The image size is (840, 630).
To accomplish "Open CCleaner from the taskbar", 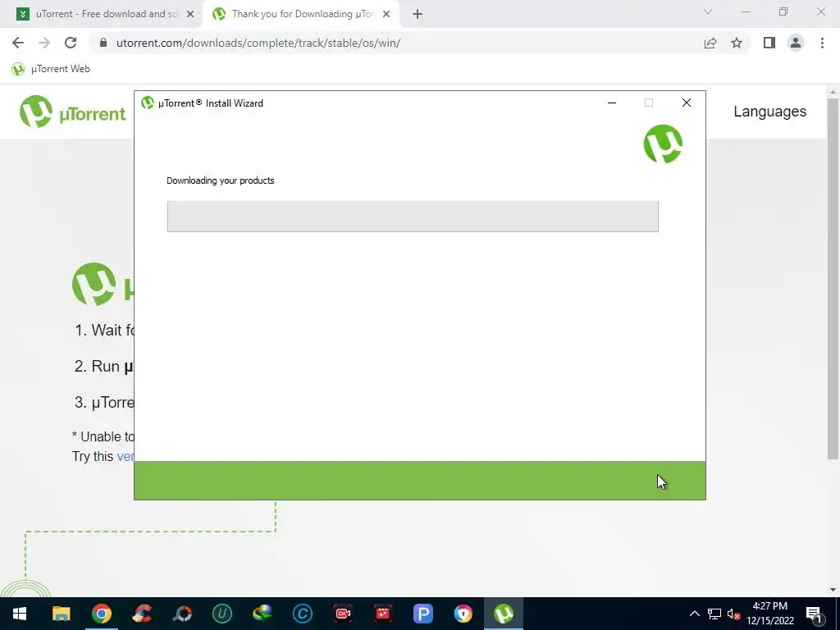I will tap(141, 614).
